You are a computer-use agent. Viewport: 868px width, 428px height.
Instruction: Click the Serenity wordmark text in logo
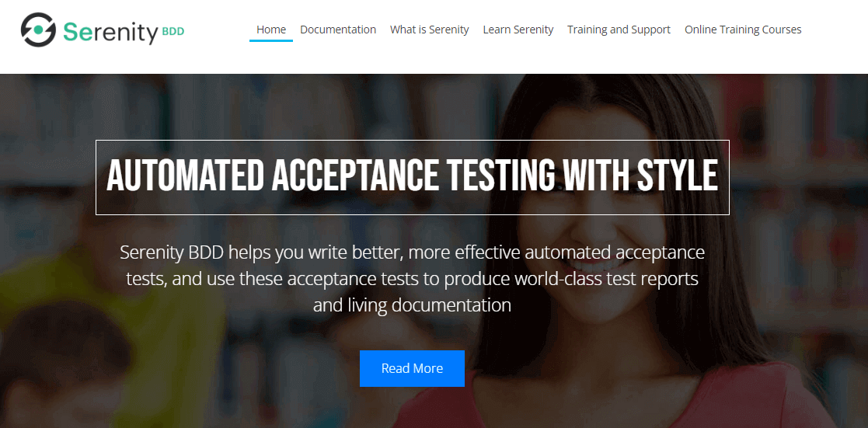[x=110, y=32]
